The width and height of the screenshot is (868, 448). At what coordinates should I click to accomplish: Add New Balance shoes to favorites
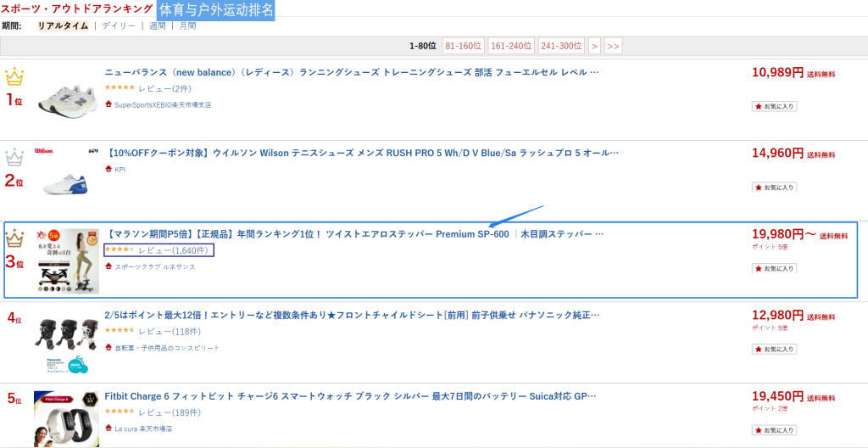(774, 106)
